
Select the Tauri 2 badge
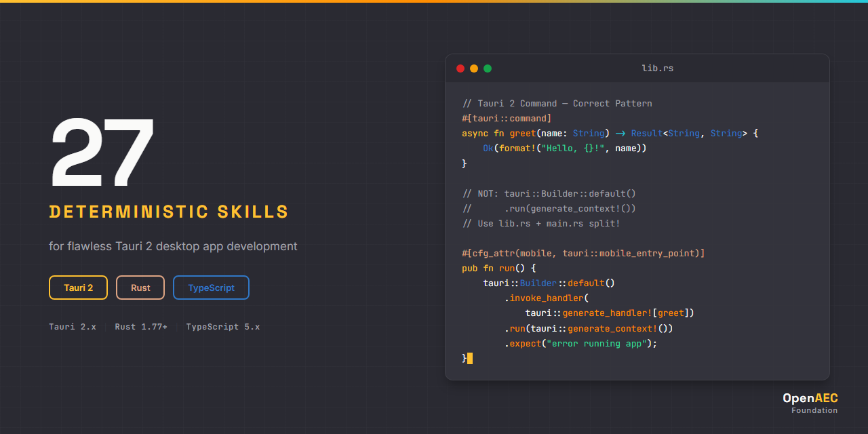point(79,288)
